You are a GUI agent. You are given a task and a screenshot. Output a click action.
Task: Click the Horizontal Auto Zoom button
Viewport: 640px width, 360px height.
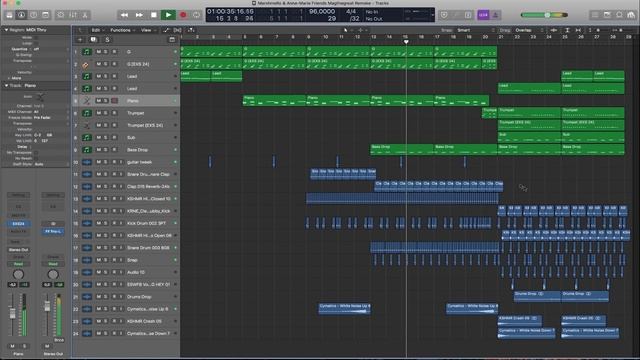coord(578,30)
